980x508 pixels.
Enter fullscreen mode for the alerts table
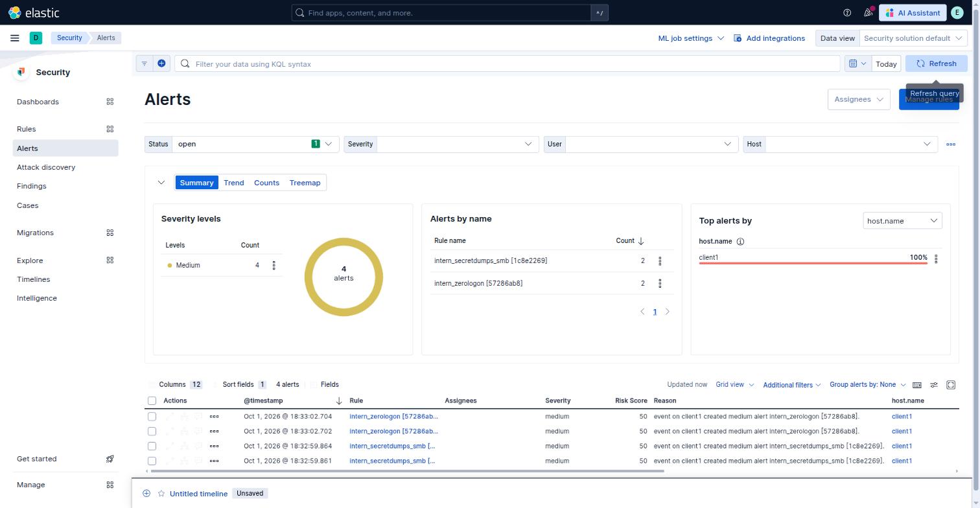pos(951,385)
